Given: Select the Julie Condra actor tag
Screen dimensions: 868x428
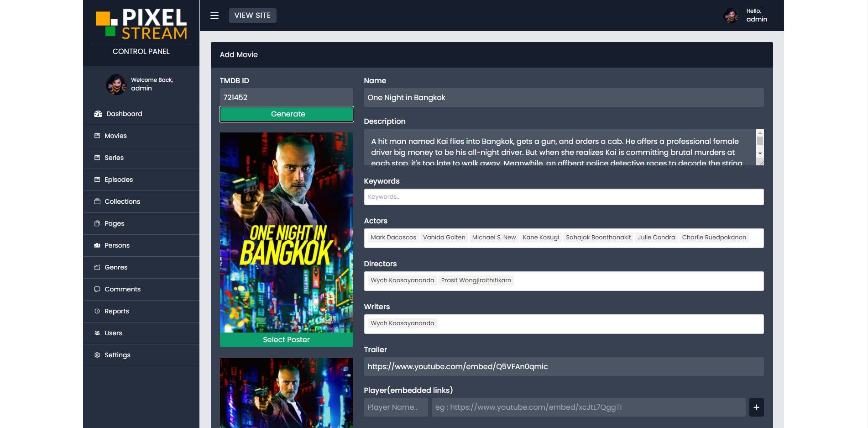Looking at the screenshot, I should click(656, 238).
